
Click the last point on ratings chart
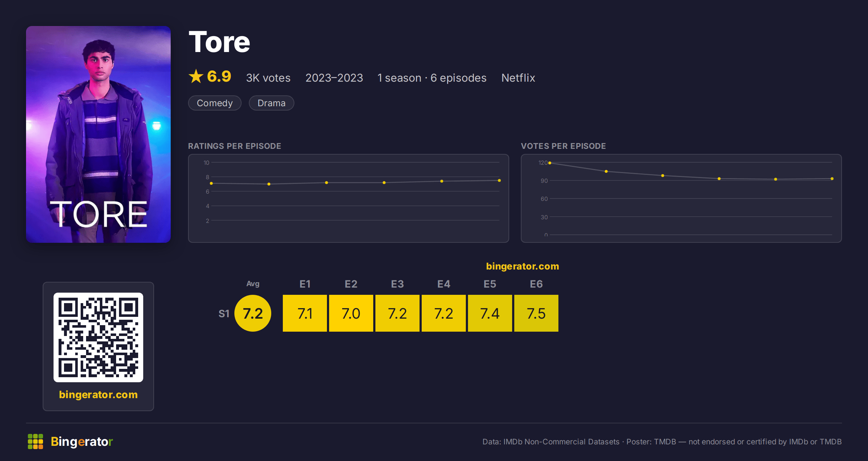pos(499,180)
